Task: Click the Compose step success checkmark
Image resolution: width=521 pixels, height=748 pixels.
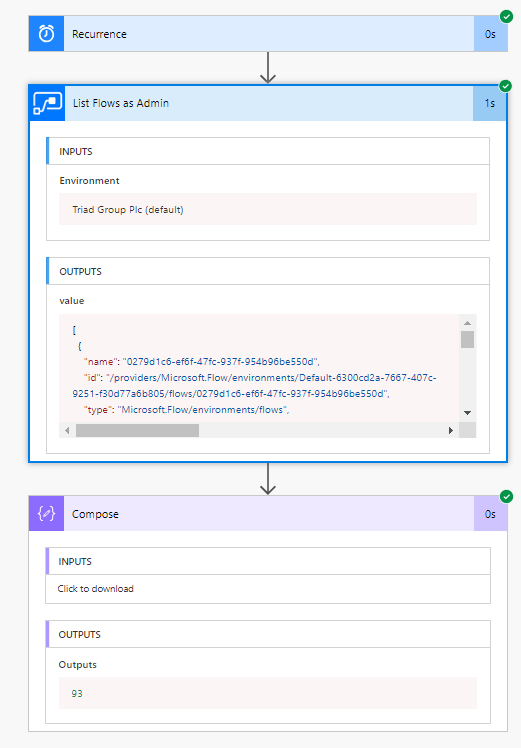Action: 506,497
